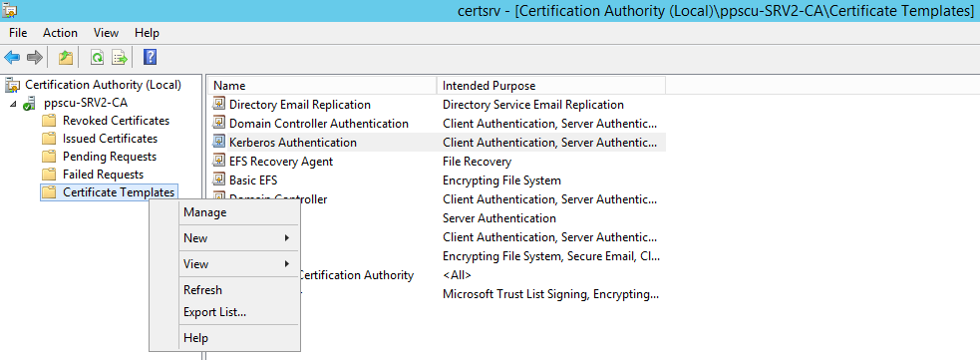980x360 pixels.
Task: Click the Directory Email Replication template icon
Action: 218,105
